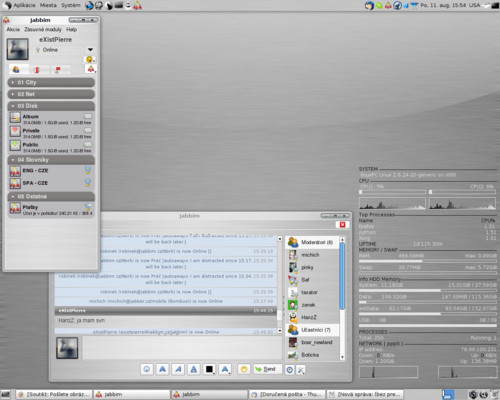Select the contacts roster tab icon
Screen dimensions: 500x400
tap(16, 69)
